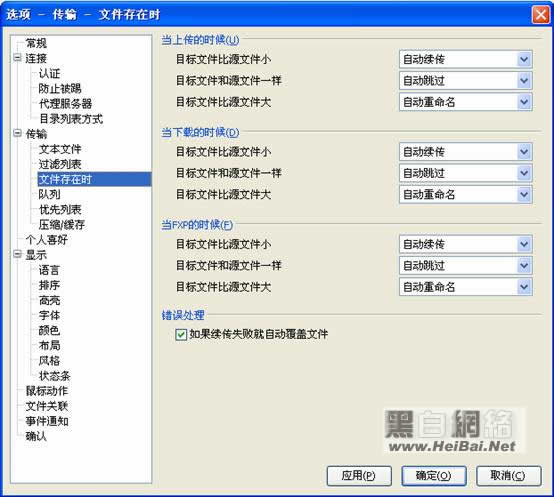Collapse the 连接 tree node

[17, 58]
